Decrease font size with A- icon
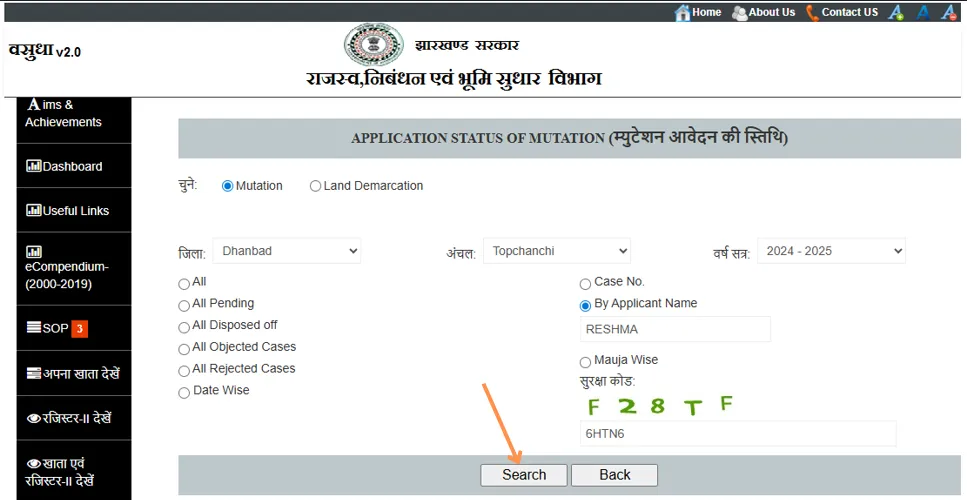Viewport: 967px width, 500px height. coord(949,12)
